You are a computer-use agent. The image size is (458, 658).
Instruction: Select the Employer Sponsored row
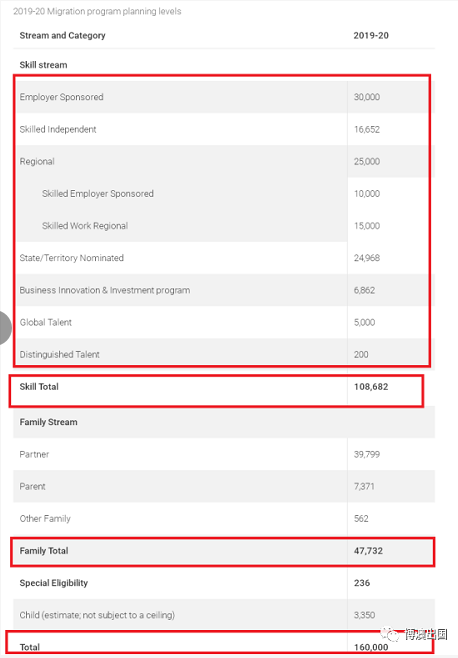pyautogui.click(x=224, y=97)
